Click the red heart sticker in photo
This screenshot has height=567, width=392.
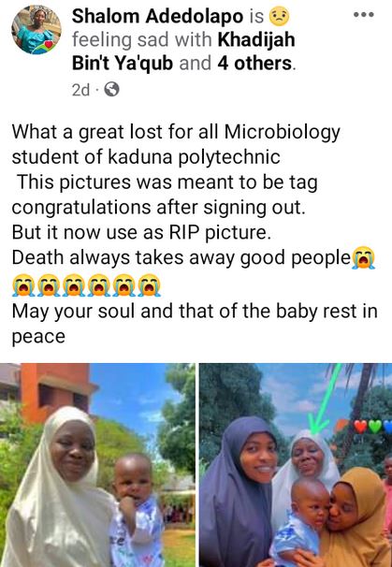(x=360, y=427)
